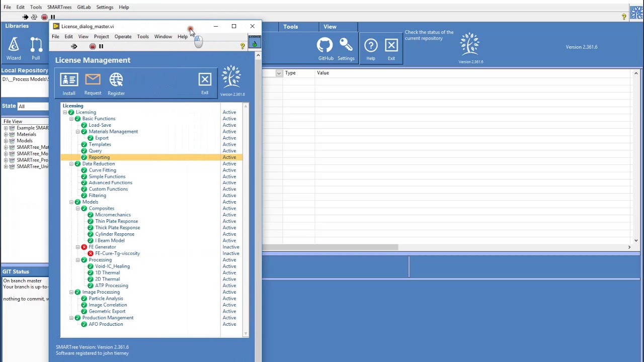This screenshot has height=362, width=644.
Task: Open dropdown arrow beside Type column
Action: 279,73
